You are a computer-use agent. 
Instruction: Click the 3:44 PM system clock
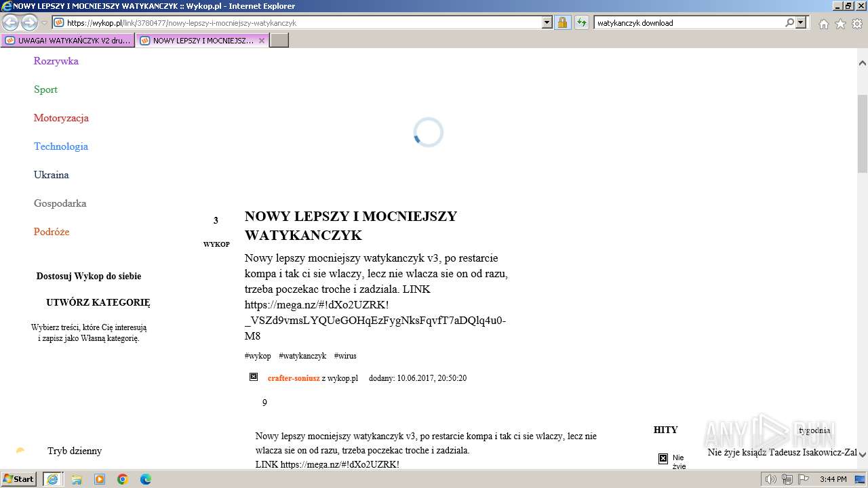[833, 479]
